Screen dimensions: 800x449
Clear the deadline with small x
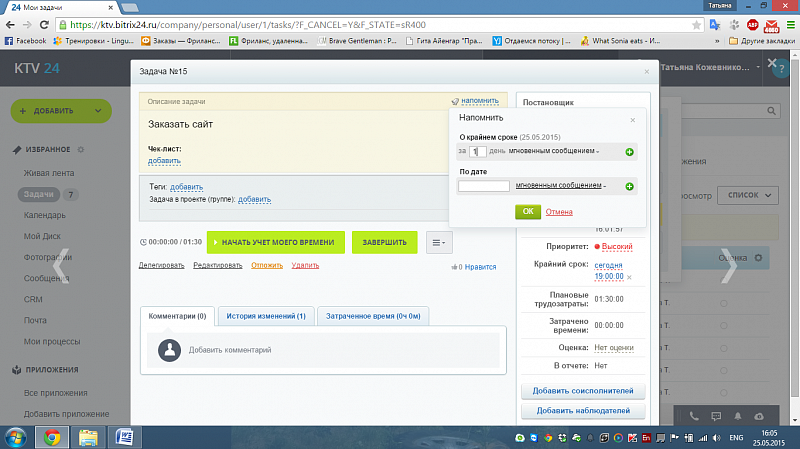click(629, 278)
